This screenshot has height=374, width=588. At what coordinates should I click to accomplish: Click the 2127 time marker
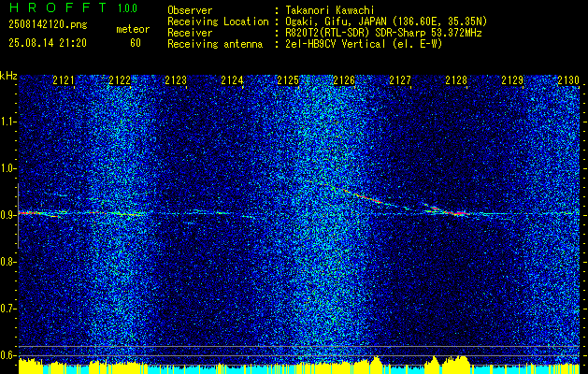click(400, 80)
